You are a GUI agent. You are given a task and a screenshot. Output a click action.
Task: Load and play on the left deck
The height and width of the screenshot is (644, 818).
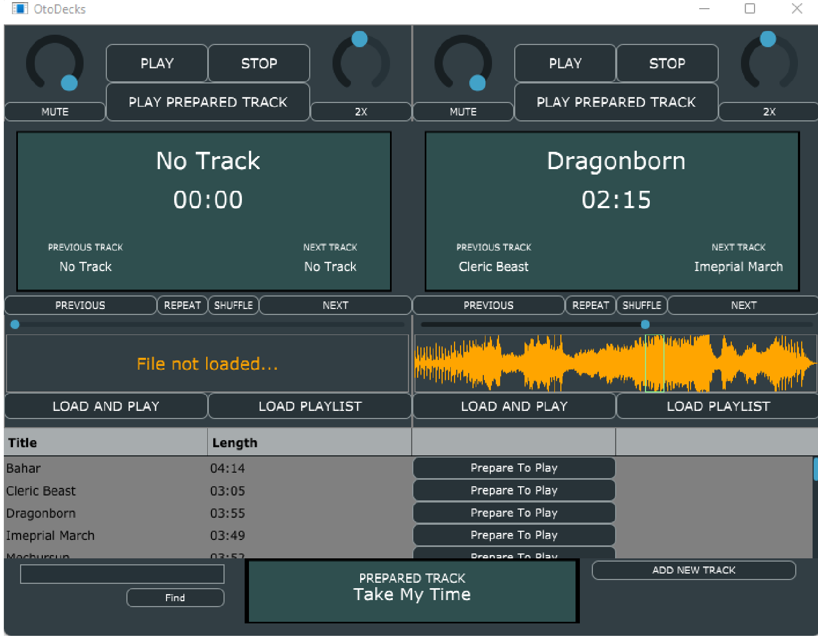click(106, 406)
